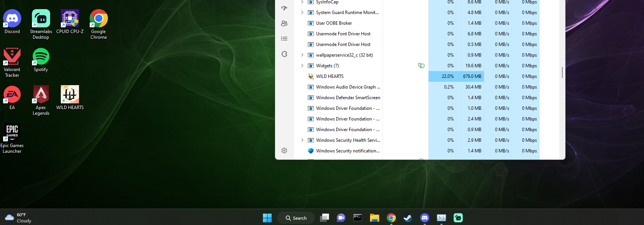Screen dimensions: 644x225
Task: Select the User OOBE Broker process row
Action: tap(417, 23)
